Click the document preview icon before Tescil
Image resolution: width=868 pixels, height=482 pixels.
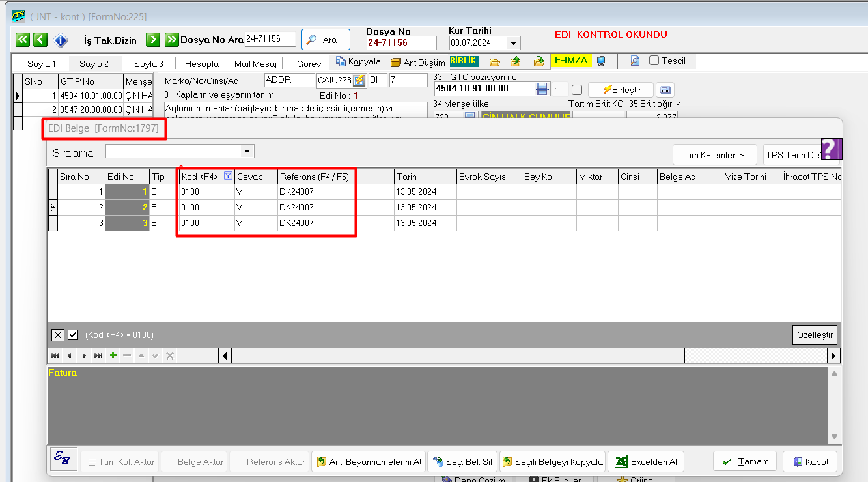635,61
